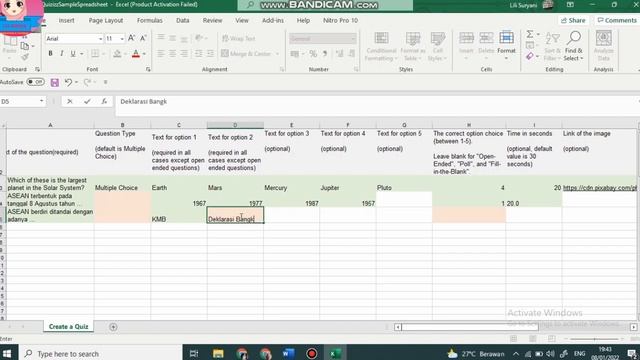The image size is (640, 360).
Task: Toggle the AutoSave switch
Action: [x=36, y=82]
